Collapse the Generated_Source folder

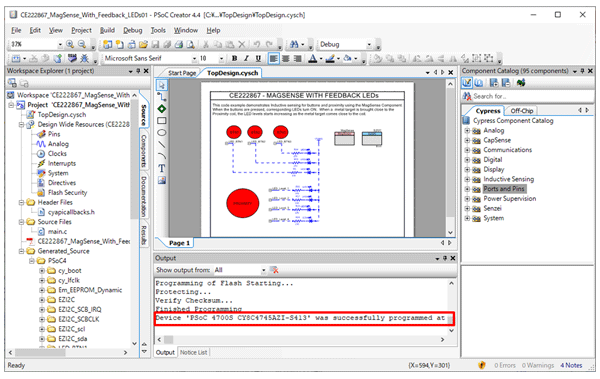tap(22, 251)
